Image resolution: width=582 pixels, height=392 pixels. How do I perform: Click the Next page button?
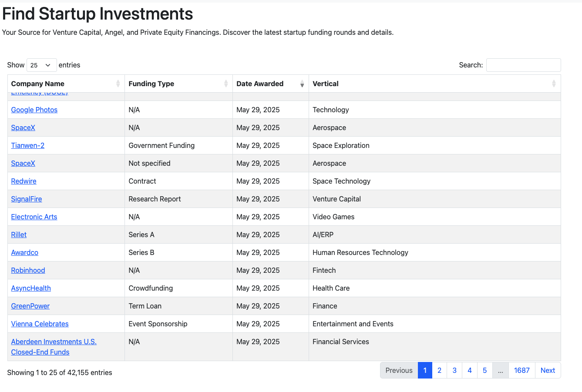click(548, 370)
